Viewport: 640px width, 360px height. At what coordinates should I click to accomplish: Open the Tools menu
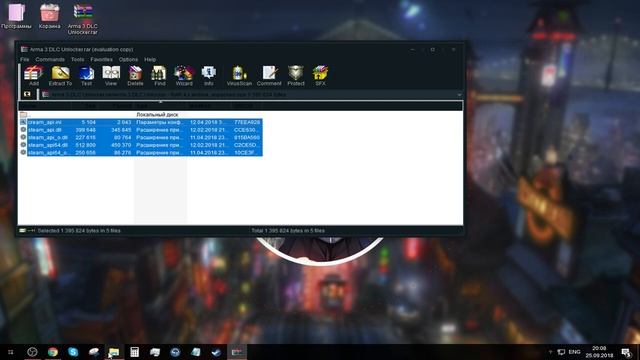pos(77,60)
